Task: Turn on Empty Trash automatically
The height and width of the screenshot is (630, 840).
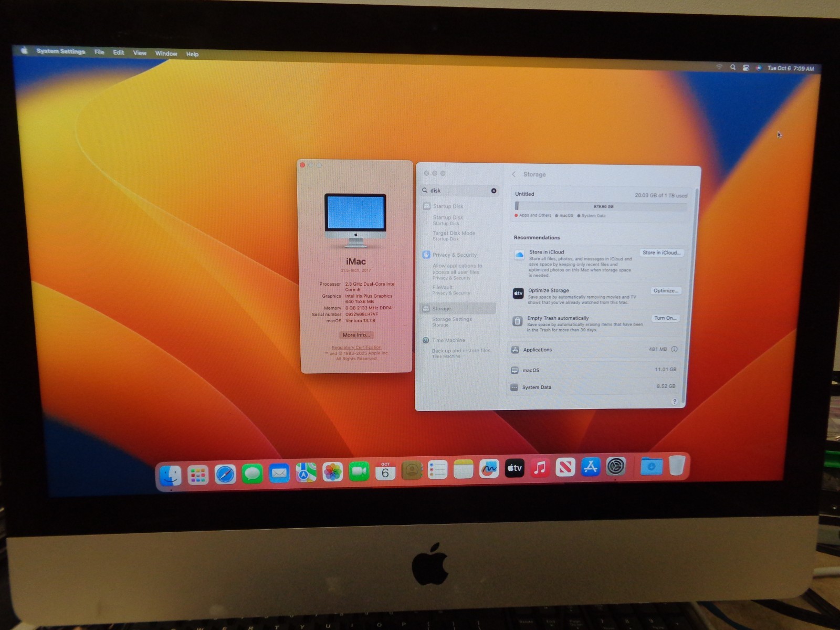Action: pos(665,318)
